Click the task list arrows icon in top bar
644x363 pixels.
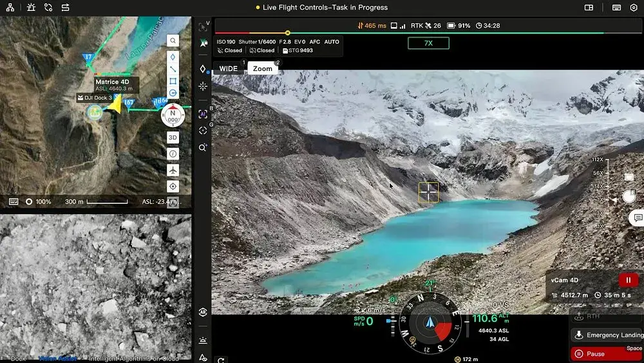click(65, 7)
